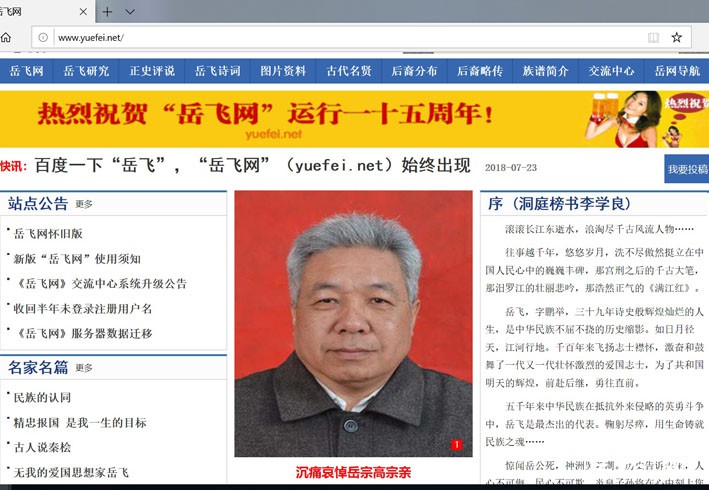The height and width of the screenshot is (490, 709).
Task: Open the 快讯 headline about 百度一下
Action: point(252,165)
